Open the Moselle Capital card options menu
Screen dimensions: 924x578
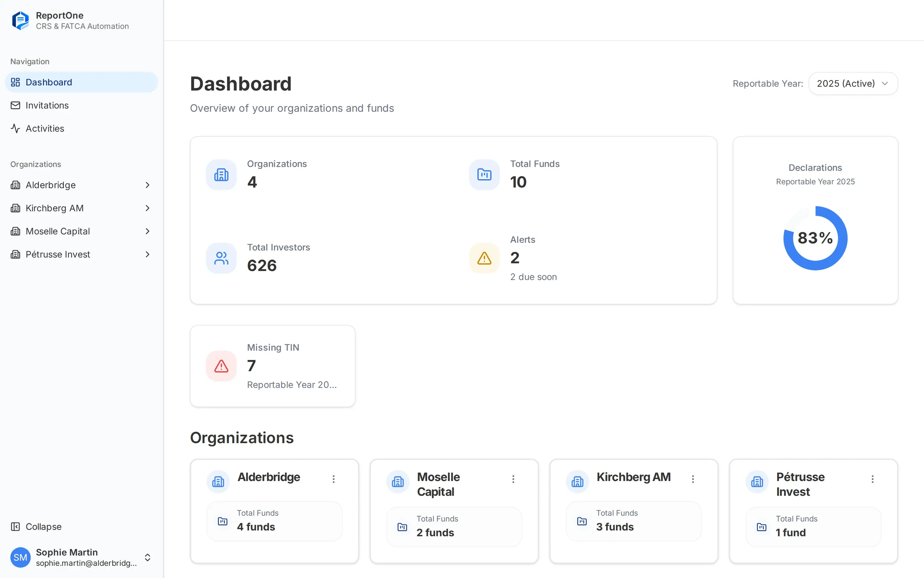click(x=513, y=479)
